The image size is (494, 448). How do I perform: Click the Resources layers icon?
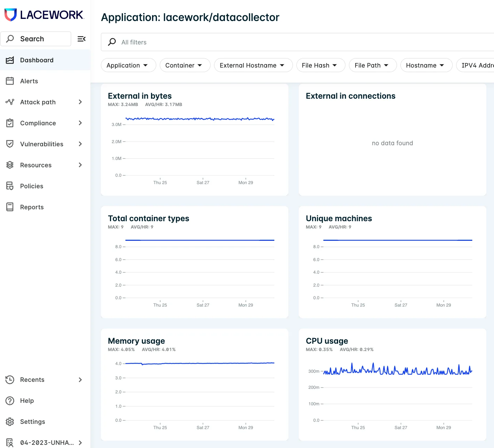pyautogui.click(x=10, y=165)
